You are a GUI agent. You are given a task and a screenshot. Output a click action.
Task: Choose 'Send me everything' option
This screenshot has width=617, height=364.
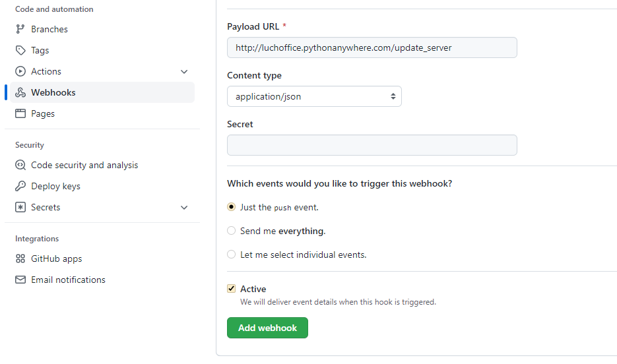coord(231,231)
